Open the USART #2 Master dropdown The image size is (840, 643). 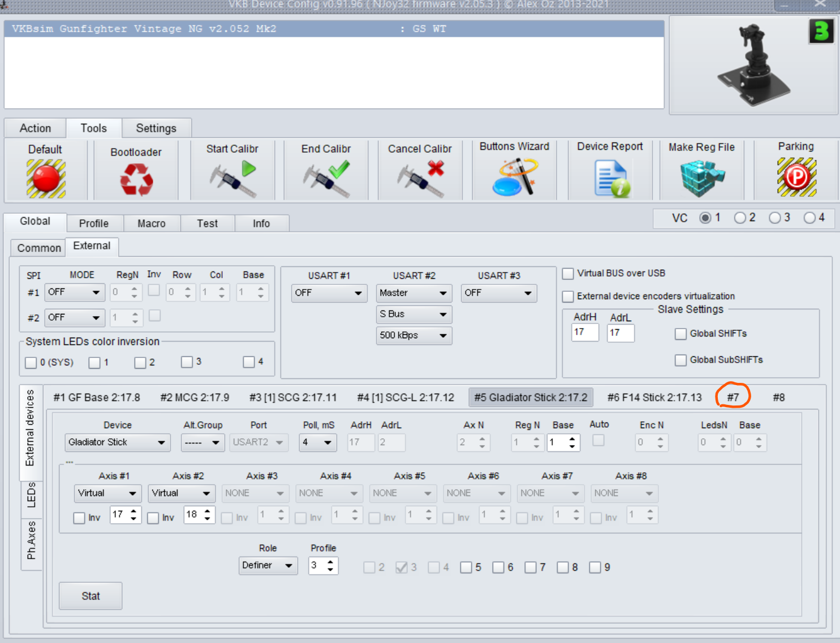(413, 293)
